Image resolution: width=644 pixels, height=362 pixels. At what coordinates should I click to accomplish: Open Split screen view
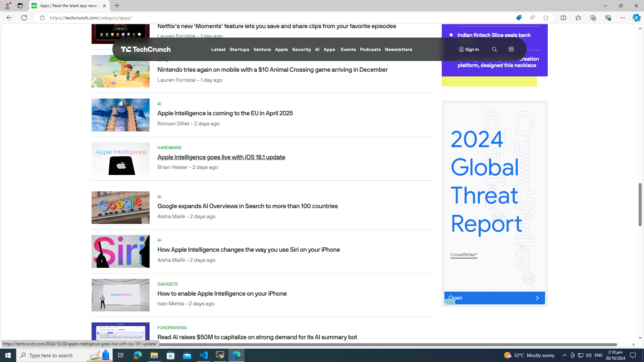pyautogui.click(x=563, y=18)
